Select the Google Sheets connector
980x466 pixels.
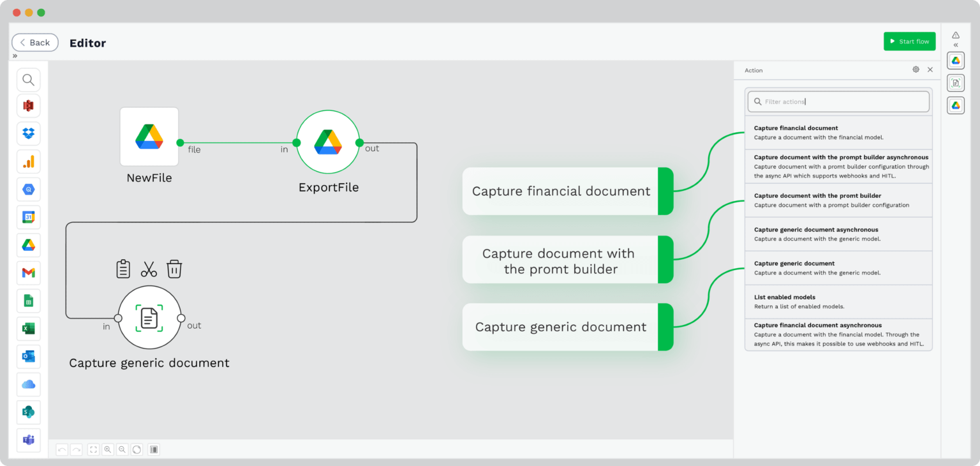click(28, 301)
